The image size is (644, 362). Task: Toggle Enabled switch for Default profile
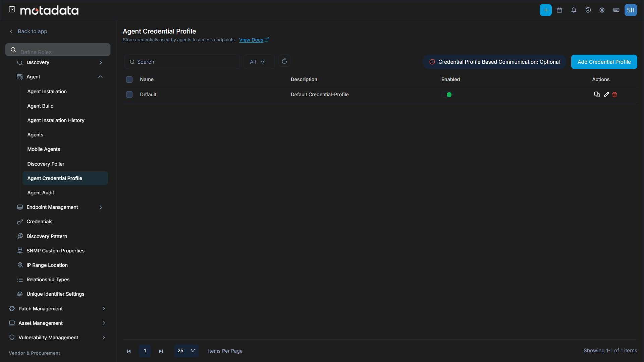point(446,95)
